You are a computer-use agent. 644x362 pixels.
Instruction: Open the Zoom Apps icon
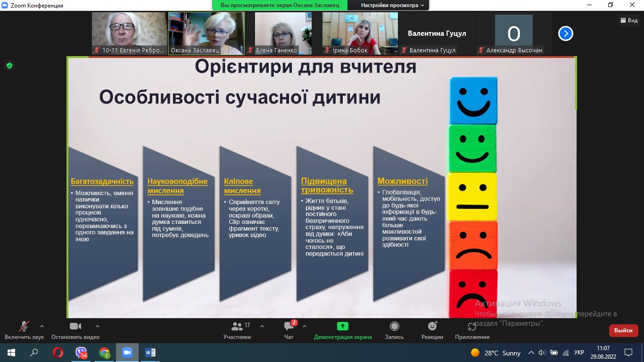click(x=472, y=327)
